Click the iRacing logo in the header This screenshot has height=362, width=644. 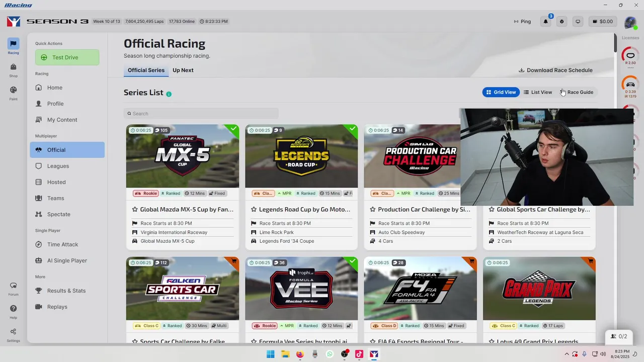click(14, 22)
